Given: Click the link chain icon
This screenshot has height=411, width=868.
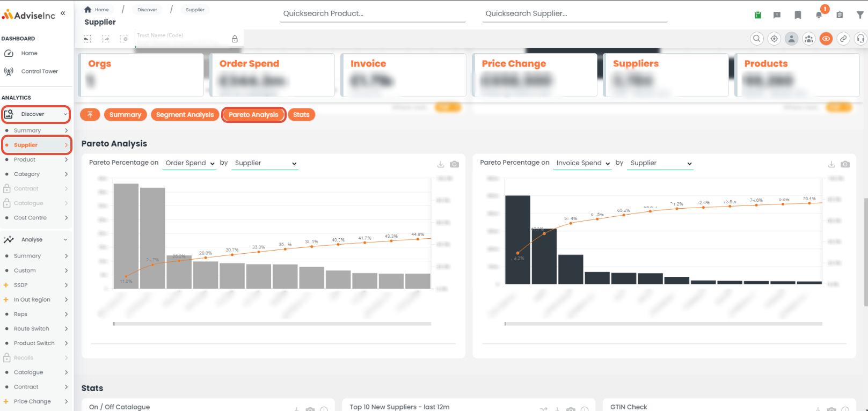Looking at the screenshot, I should click(x=843, y=39).
